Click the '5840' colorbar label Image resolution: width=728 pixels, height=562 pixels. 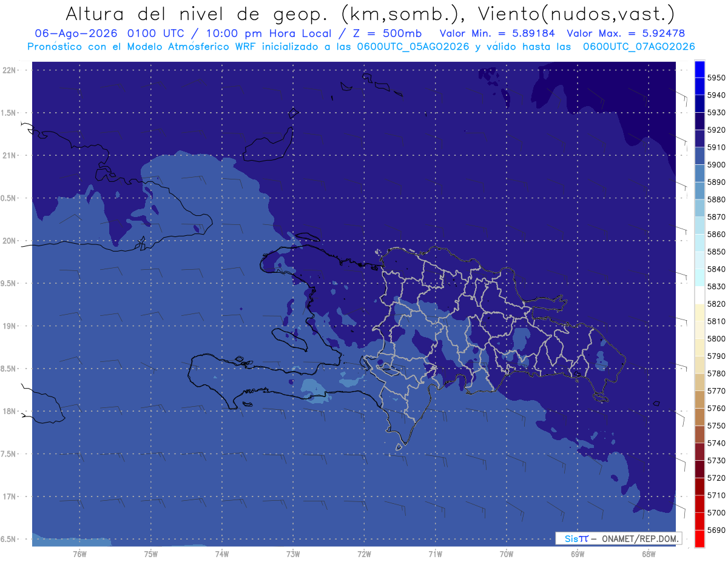coord(716,269)
